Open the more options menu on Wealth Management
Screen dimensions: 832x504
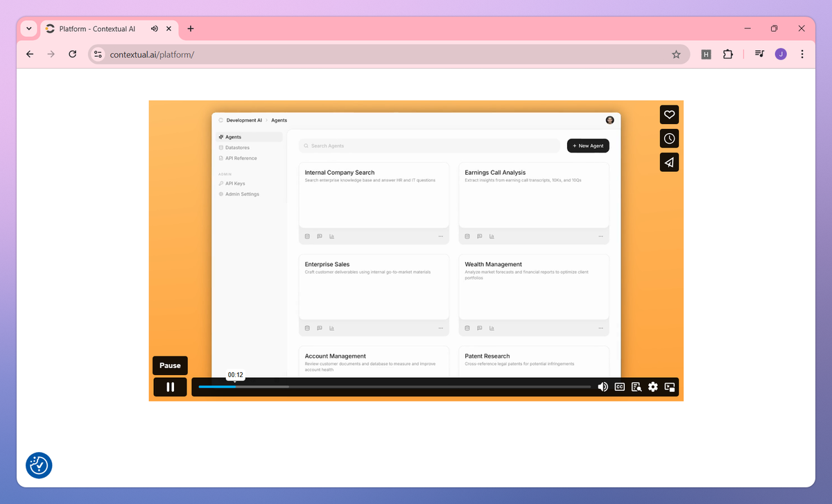pyautogui.click(x=599, y=327)
